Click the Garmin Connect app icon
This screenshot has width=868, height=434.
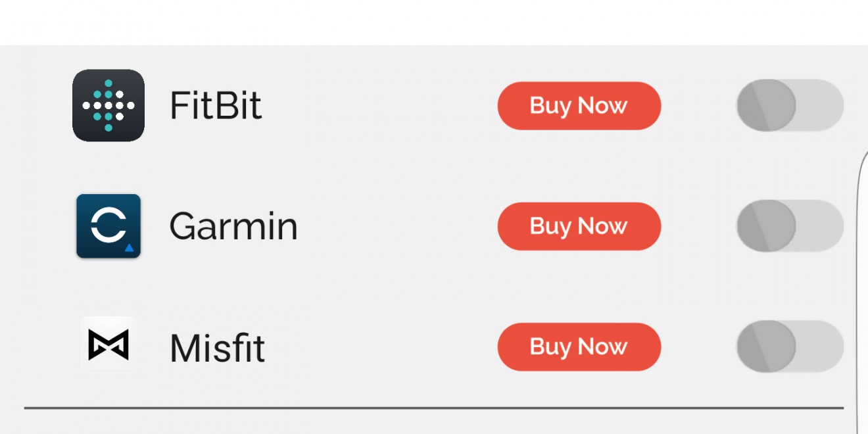click(108, 226)
